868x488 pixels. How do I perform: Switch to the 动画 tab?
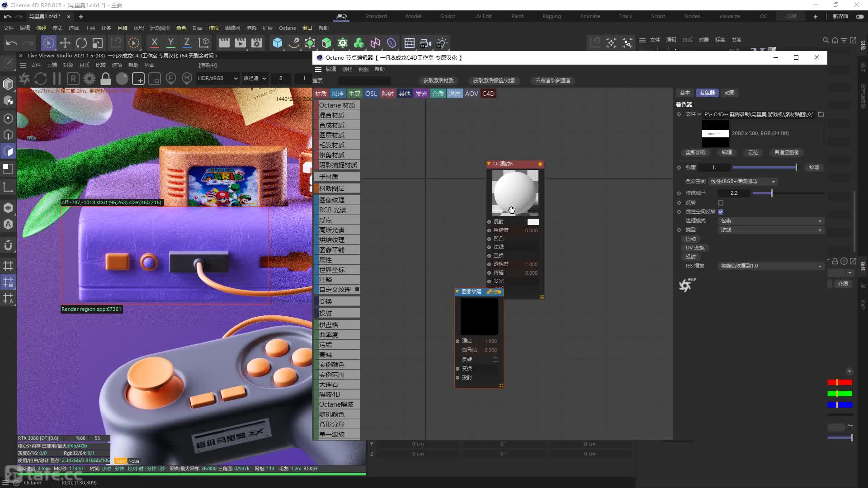pos(729,93)
